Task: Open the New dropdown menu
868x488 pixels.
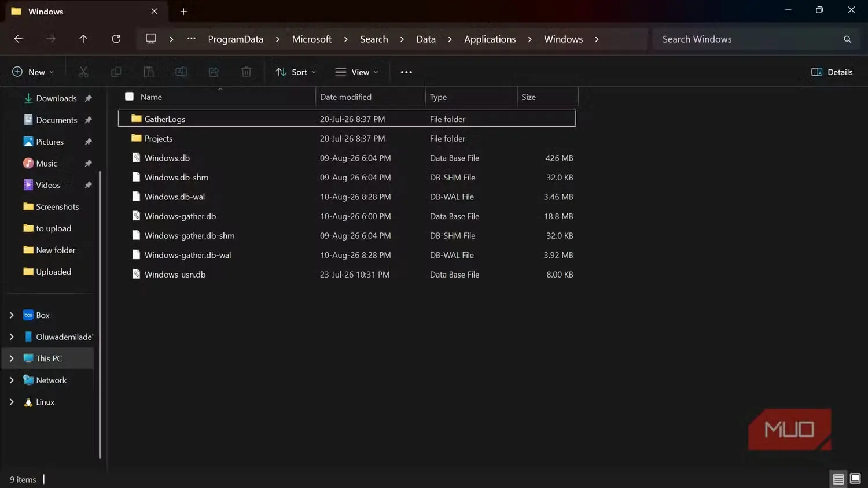Action: tap(33, 72)
